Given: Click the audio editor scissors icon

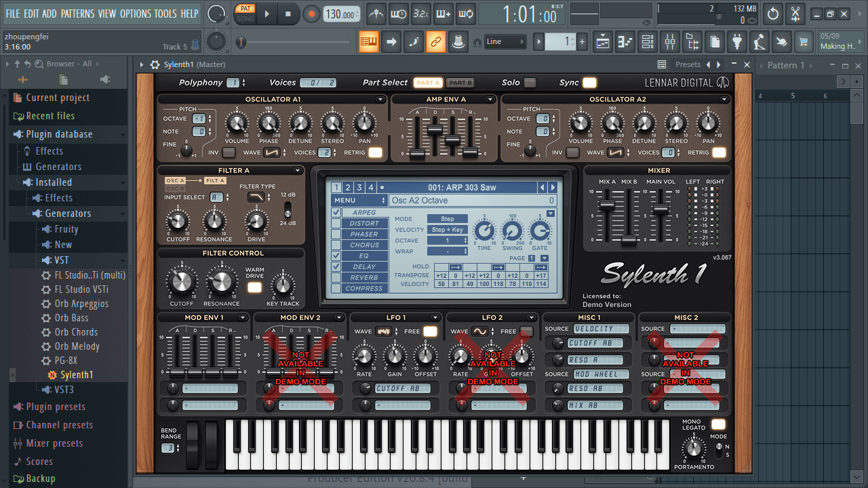Looking at the screenshot, I should pos(795,14).
